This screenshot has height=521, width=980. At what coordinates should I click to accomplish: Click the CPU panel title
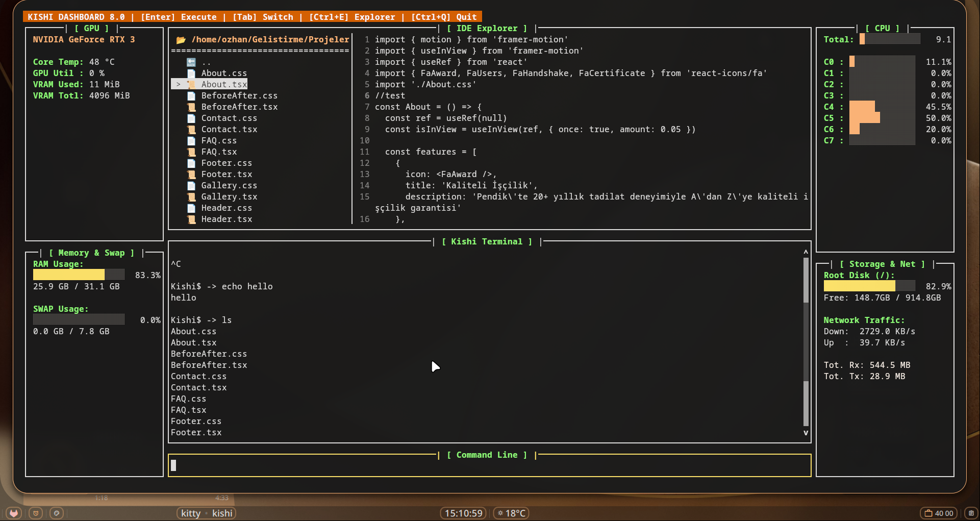coord(882,29)
